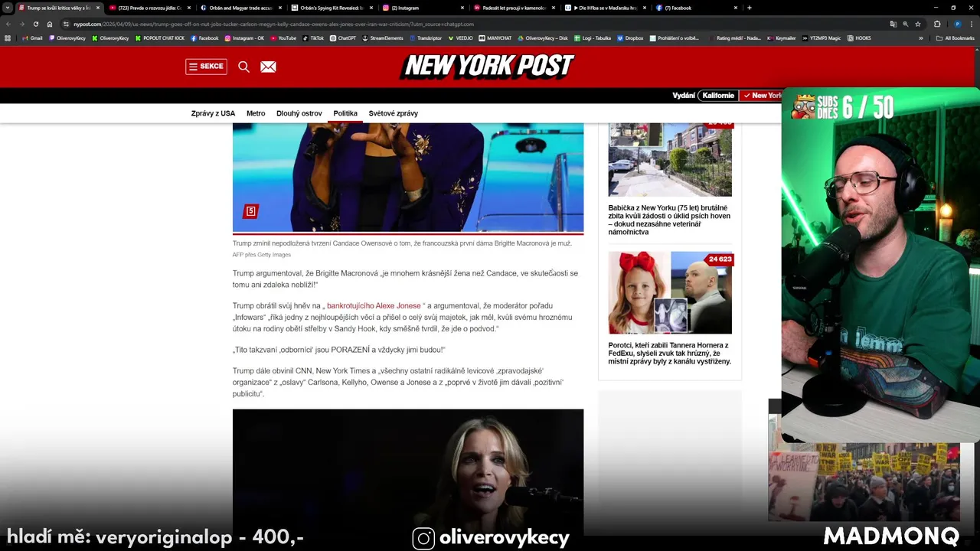
Task: Open the Gmail bookmark
Action: tap(32, 37)
